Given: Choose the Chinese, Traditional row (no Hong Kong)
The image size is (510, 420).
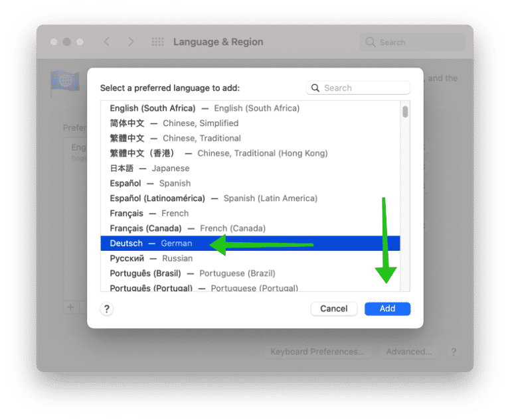Looking at the screenshot, I should click(250, 138).
